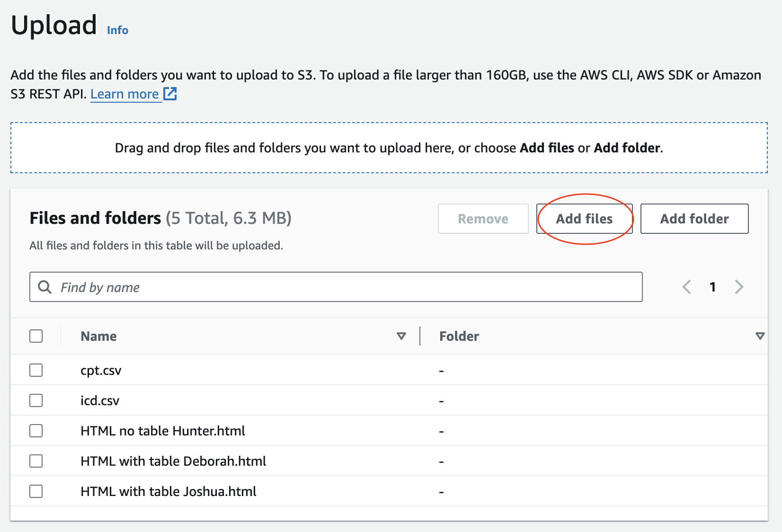The width and height of the screenshot is (782, 532).
Task: Click the external link icon beside Learn more
Action: tap(170, 93)
